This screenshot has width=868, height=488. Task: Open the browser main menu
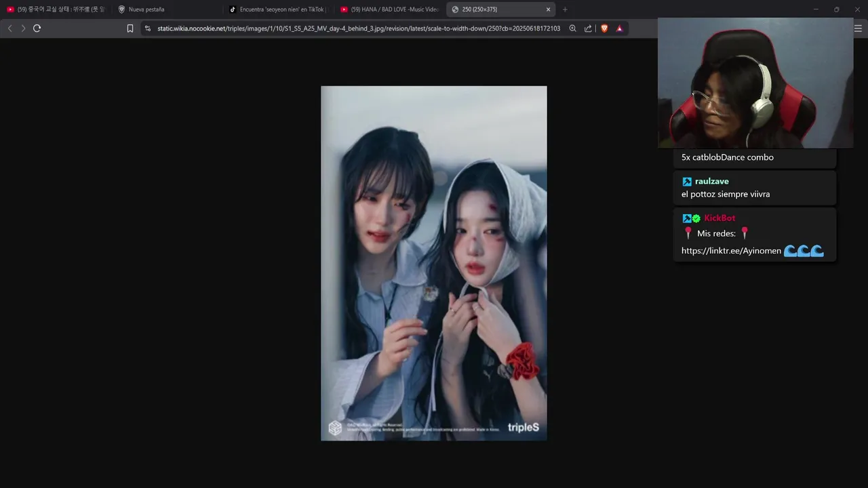858,28
